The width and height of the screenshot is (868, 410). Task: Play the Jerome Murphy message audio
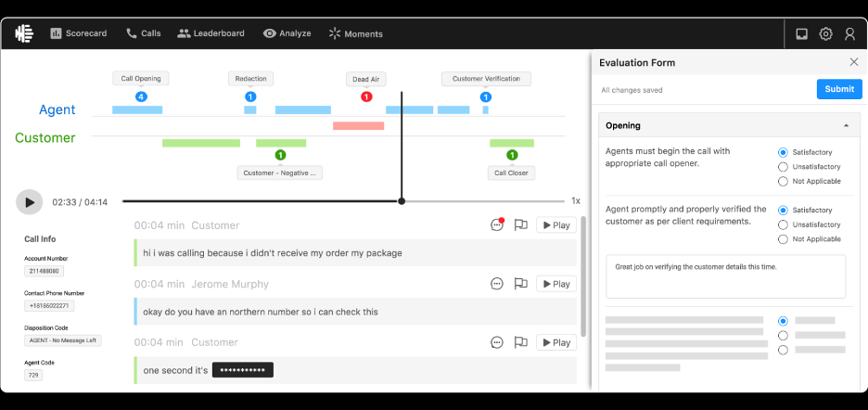point(555,284)
